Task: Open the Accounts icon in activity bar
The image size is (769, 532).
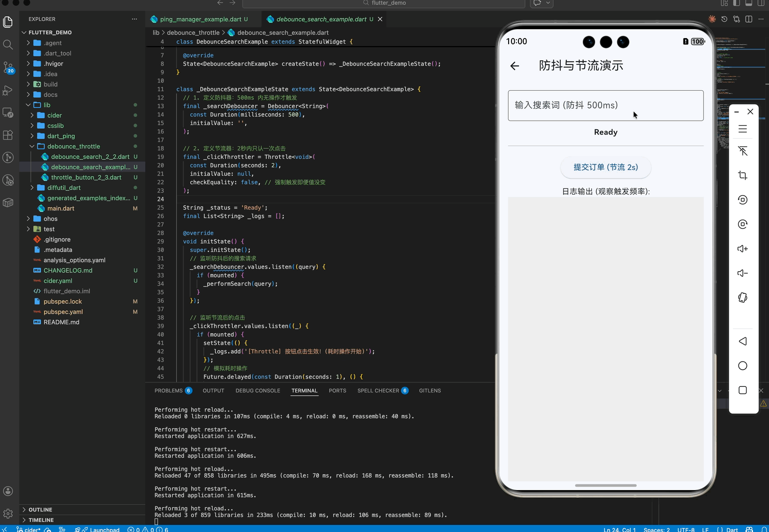Action: [8, 491]
